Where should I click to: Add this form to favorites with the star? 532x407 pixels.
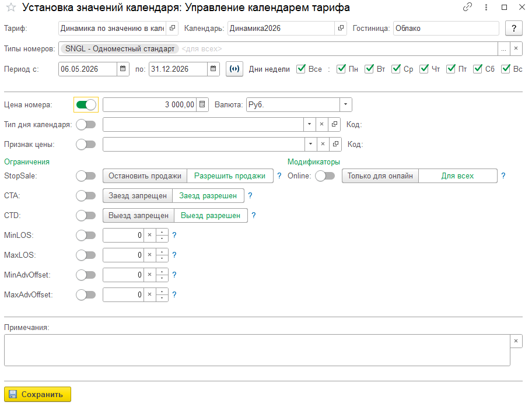pyautogui.click(x=11, y=8)
